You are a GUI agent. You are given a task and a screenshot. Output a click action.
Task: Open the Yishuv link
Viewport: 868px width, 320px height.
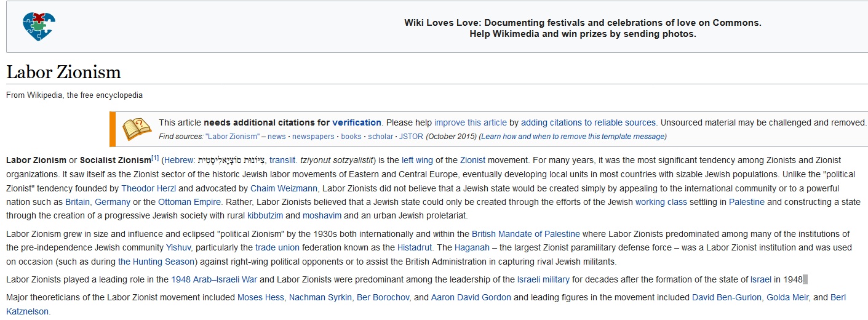179,247
